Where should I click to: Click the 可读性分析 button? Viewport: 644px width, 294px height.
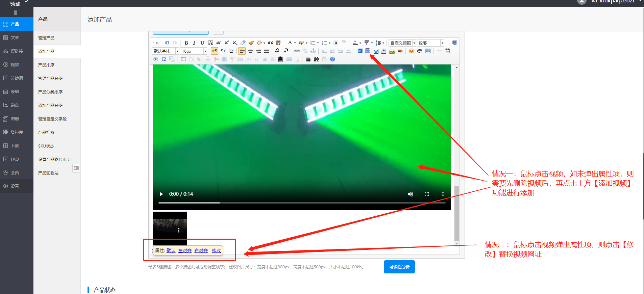[399, 267]
